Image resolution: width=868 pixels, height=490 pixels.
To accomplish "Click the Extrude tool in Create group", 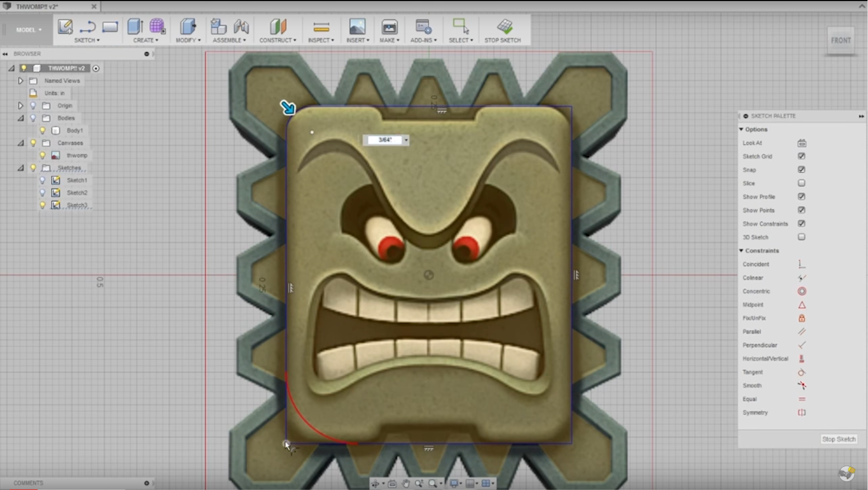I will tap(135, 26).
